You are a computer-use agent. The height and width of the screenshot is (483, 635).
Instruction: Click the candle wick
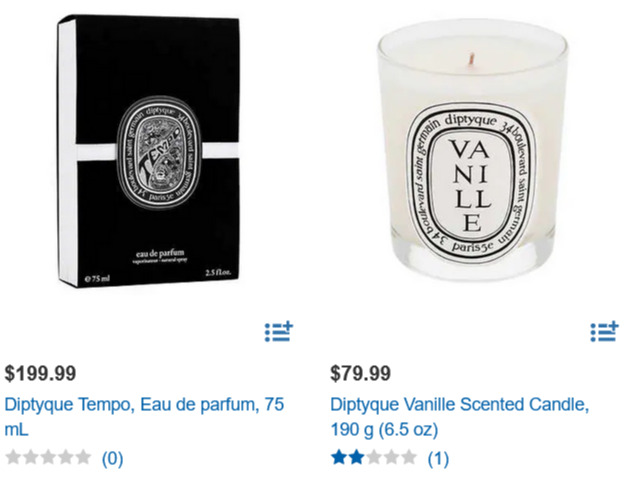471,58
